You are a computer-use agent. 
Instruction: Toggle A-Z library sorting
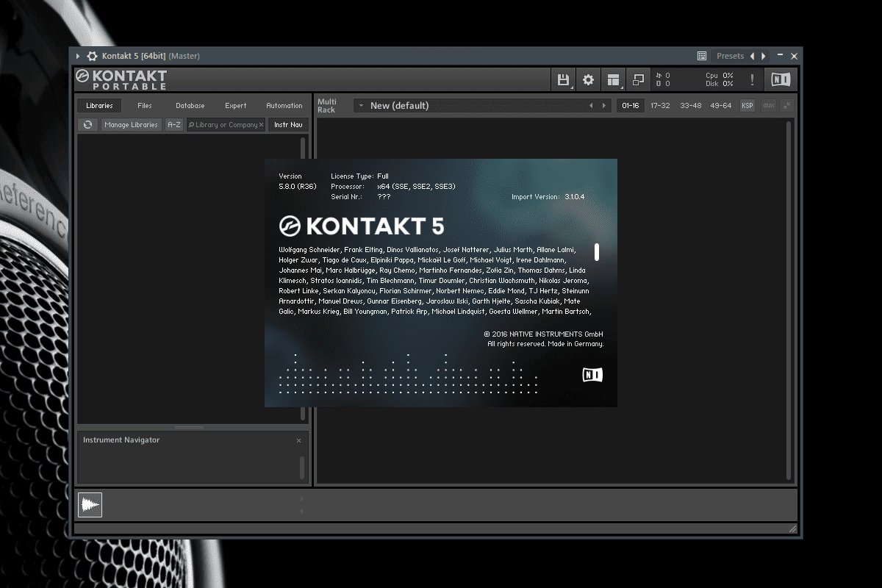(x=174, y=125)
